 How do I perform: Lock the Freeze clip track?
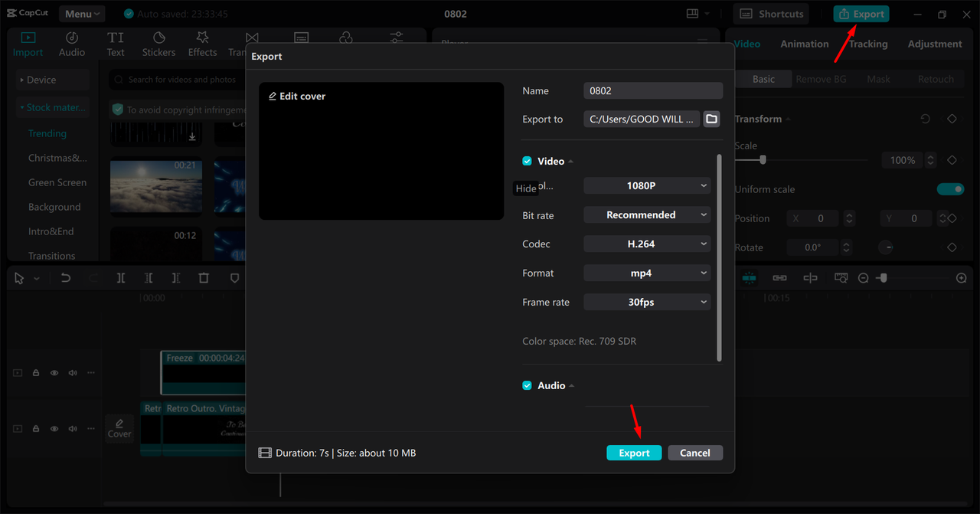pos(36,373)
